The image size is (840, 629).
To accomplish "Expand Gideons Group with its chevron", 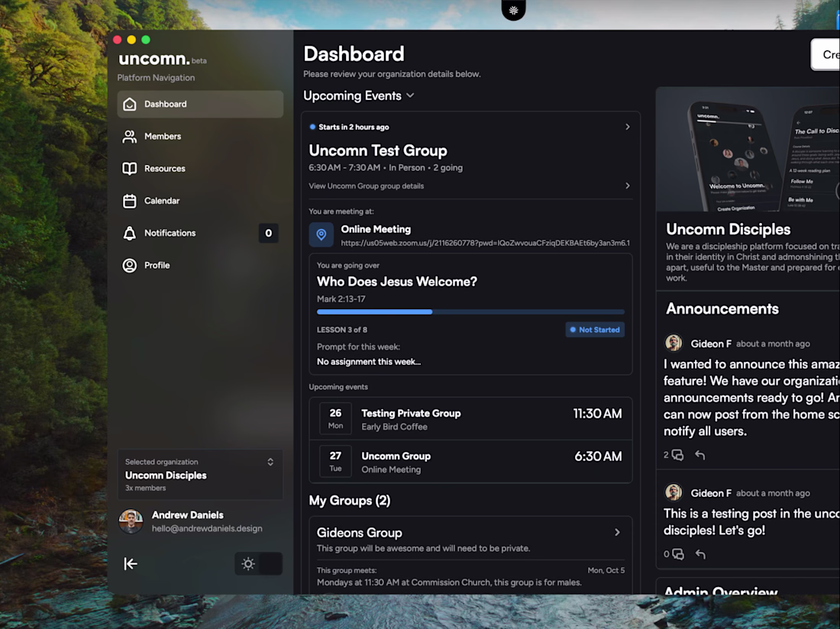I will [617, 532].
